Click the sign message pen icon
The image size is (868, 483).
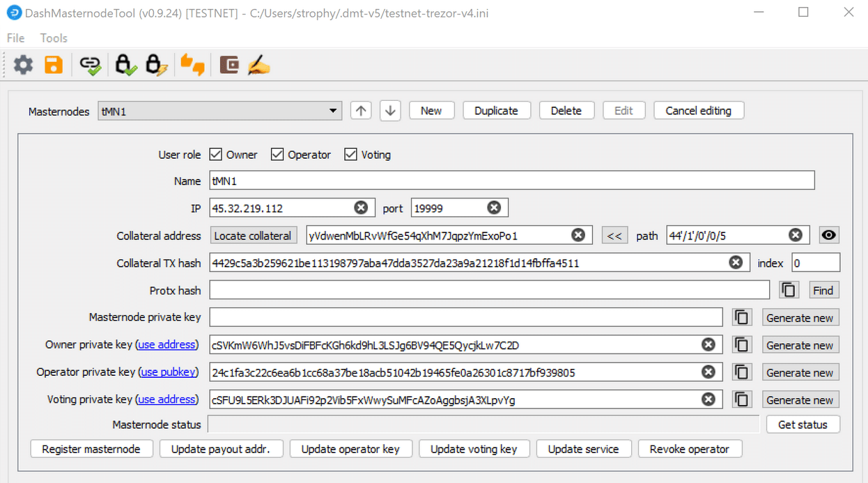click(258, 65)
